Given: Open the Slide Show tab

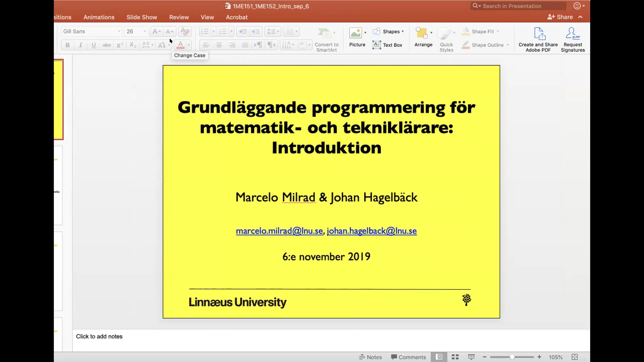Looking at the screenshot, I should tap(142, 17).
